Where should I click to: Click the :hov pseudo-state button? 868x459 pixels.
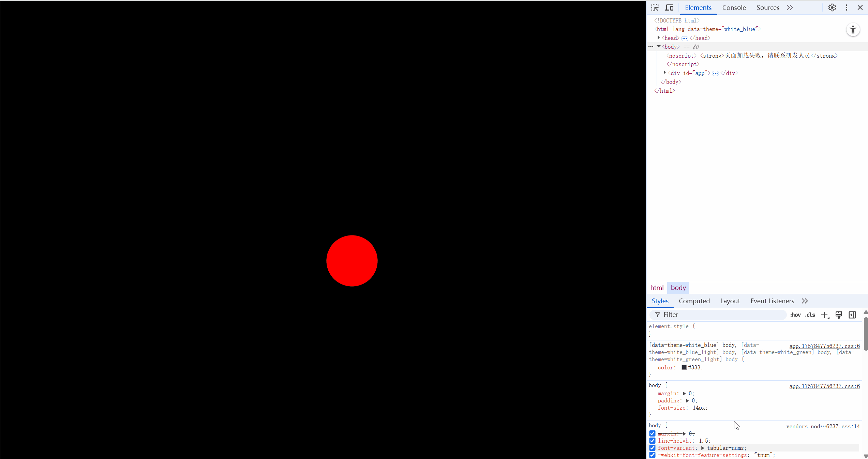point(795,315)
